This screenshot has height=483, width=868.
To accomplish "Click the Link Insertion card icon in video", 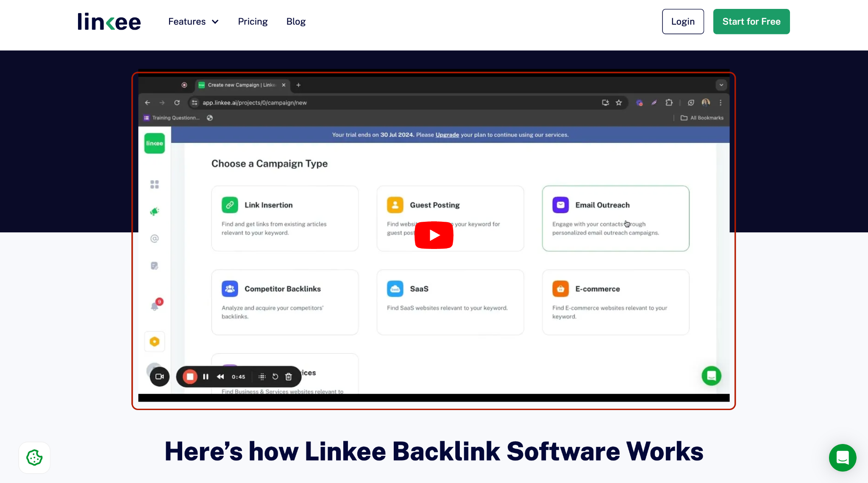I will pyautogui.click(x=230, y=205).
